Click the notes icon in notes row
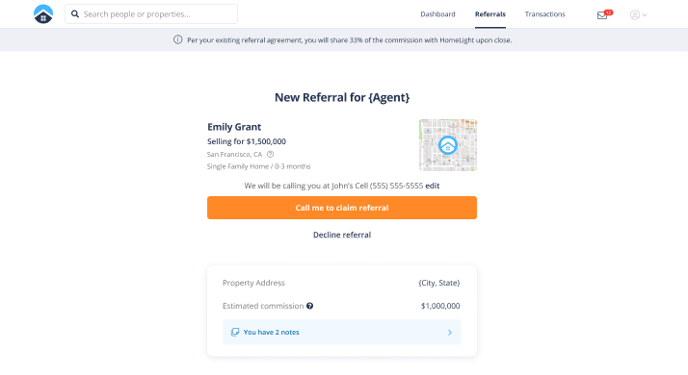 coord(235,332)
